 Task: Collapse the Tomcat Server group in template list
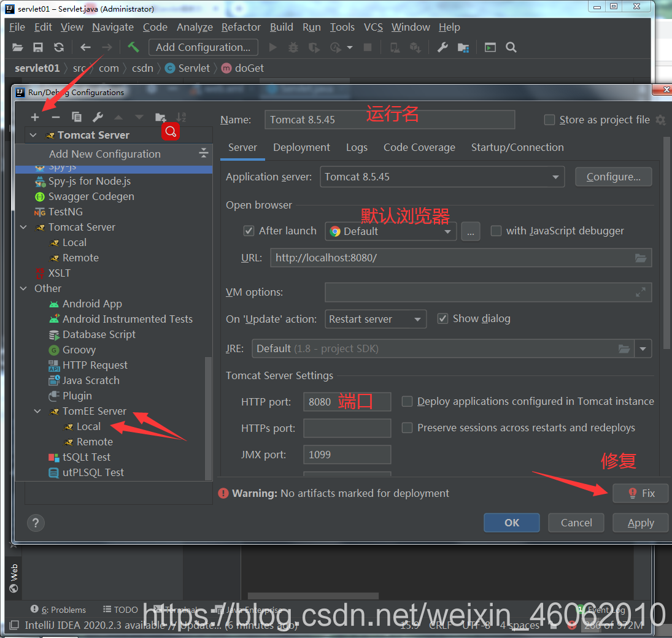pos(23,227)
